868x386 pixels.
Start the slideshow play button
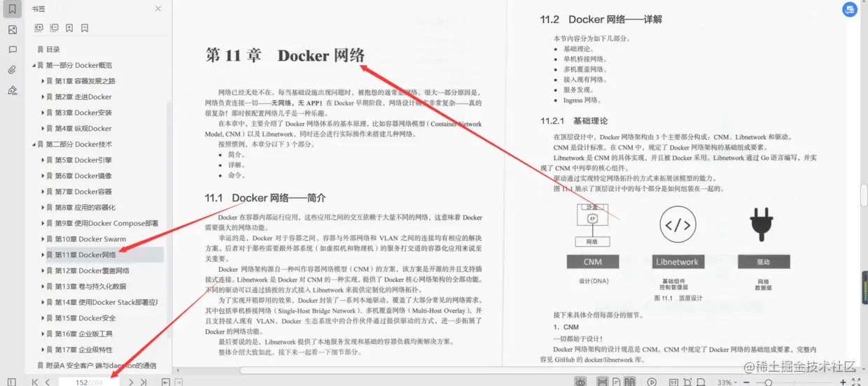(652, 382)
